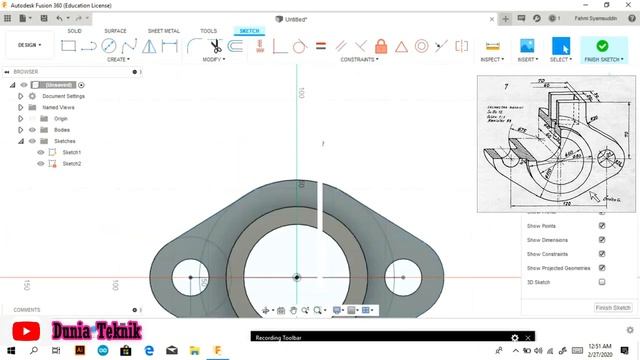Image resolution: width=640 pixels, height=360 pixels.
Task: Apply the Concentric constraint
Action: (421, 46)
